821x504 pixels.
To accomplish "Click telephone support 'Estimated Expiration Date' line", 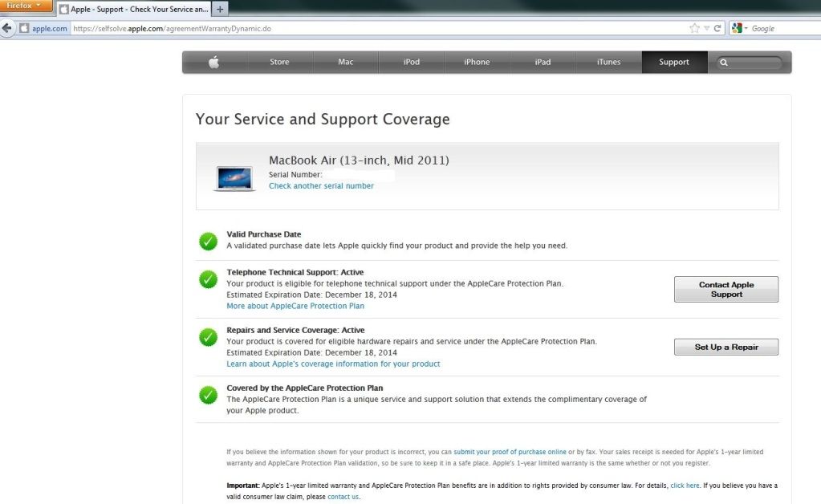I will [x=311, y=295].
